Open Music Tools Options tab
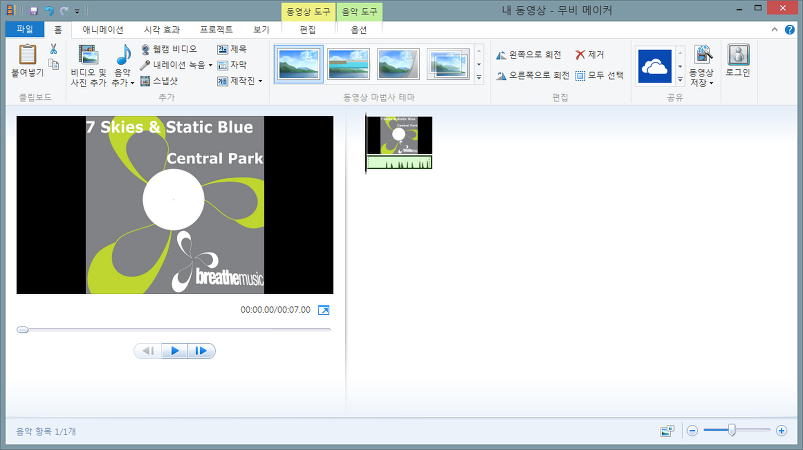This screenshot has height=450, width=803. pyautogui.click(x=359, y=30)
